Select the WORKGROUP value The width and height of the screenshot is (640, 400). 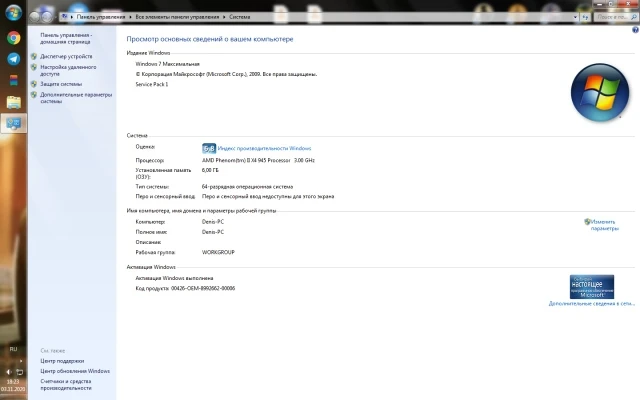(x=218, y=252)
